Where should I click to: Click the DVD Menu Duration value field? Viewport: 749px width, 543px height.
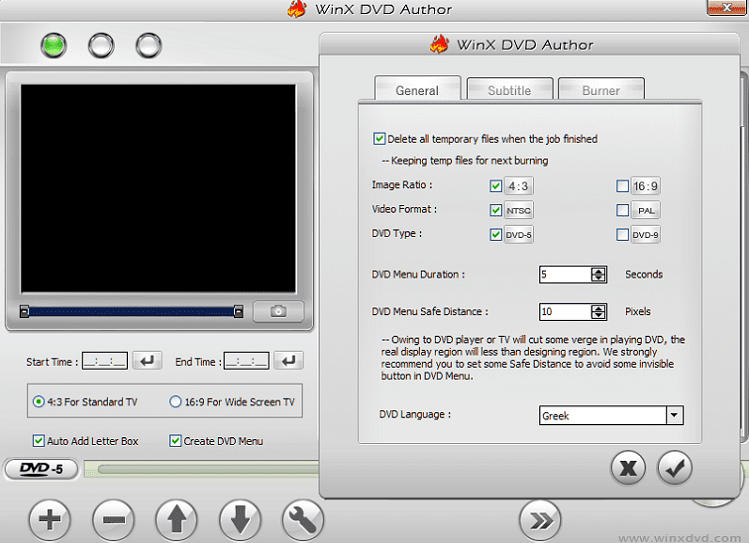tap(566, 275)
